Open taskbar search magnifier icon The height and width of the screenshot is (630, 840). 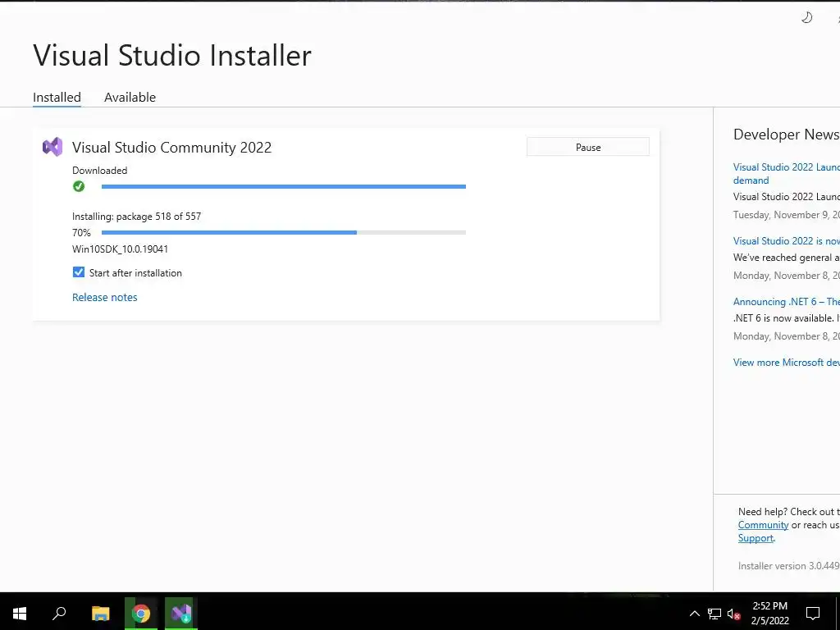pyautogui.click(x=59, y=613)
